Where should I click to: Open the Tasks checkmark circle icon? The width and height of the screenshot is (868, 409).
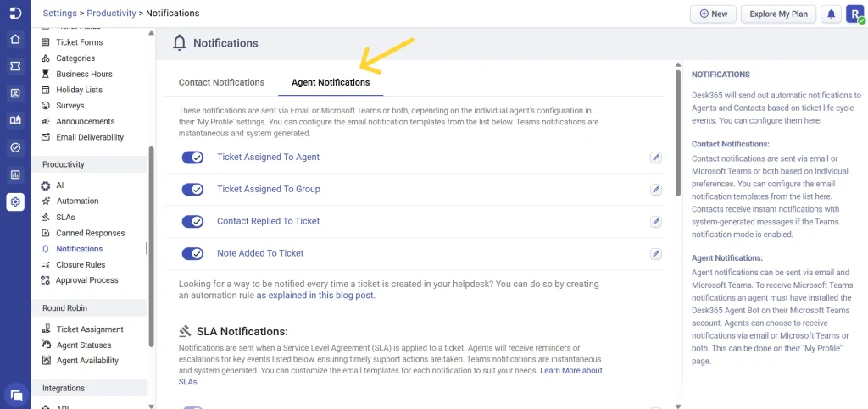click(x=15, y=147)
